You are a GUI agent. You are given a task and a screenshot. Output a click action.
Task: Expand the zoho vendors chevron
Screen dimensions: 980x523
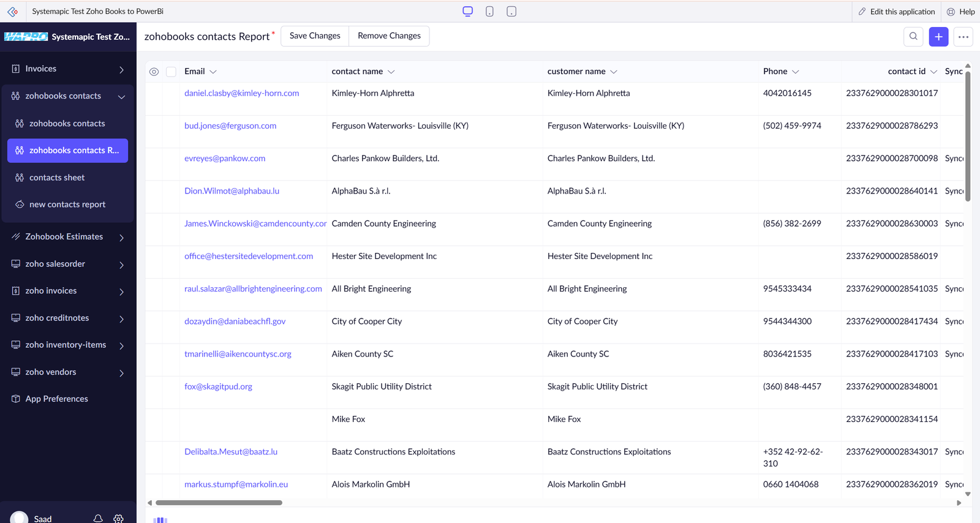tap(121, 373)
